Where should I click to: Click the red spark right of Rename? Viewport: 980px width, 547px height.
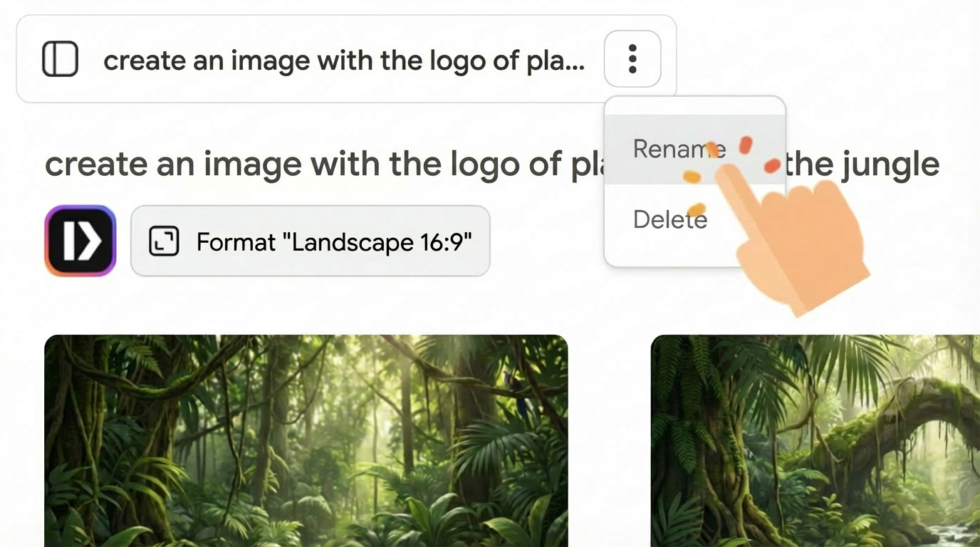[772, 166]
